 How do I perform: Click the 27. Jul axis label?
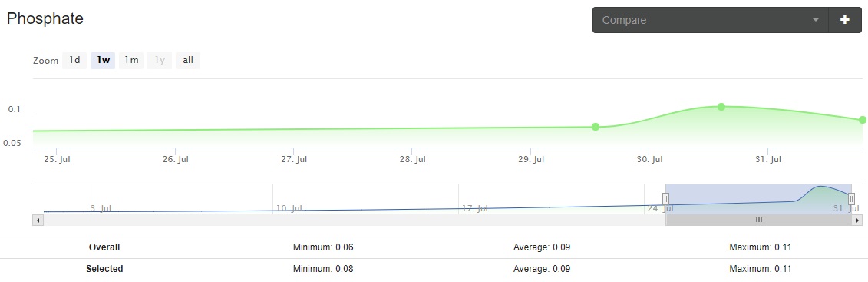tap(294, 160)
